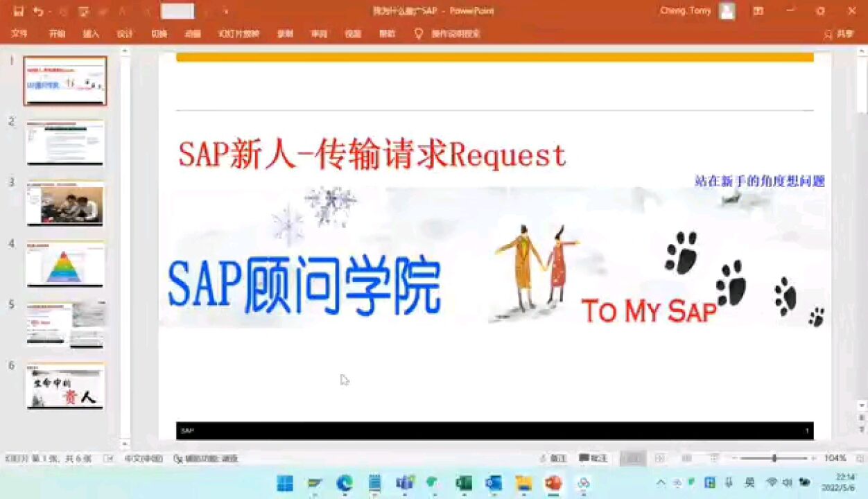The width and height of the screenshot is (868, 499).
Task: Open the 文件 (File) menu
Action: (19, 33)
